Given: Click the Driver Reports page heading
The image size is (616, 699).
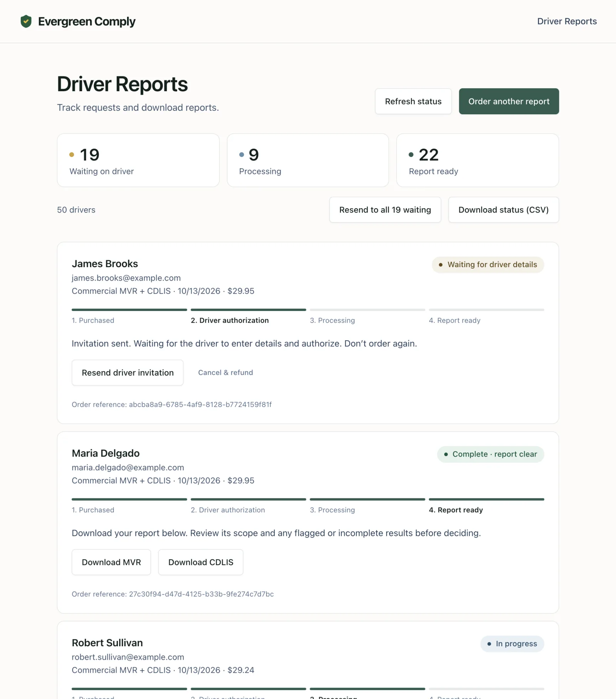Looking at the screenshot, I should 122,84.
